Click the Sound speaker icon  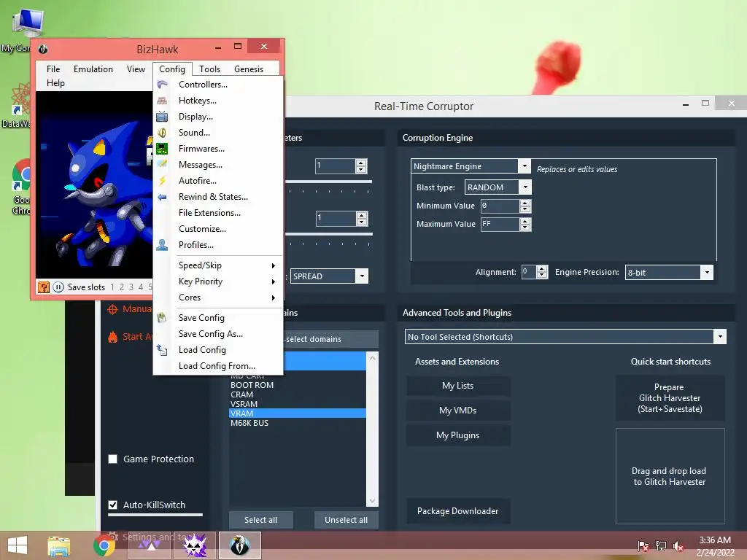162,133
